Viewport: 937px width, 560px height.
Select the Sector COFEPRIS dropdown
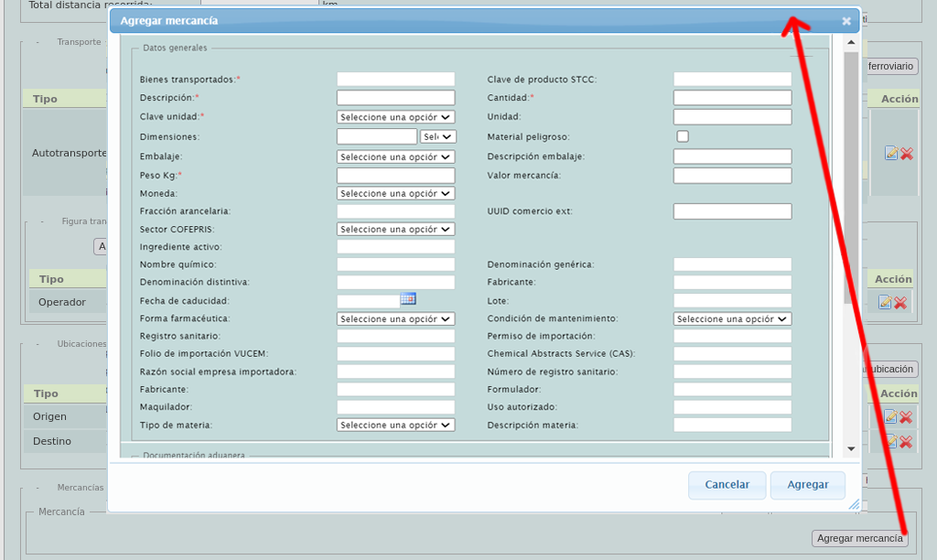(395, 229)
